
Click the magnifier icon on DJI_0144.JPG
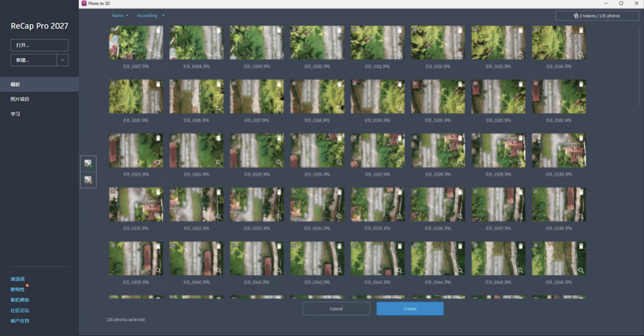(459, 270)
